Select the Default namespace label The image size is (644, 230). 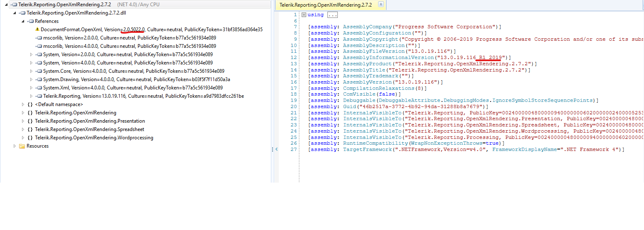click(59, 104)
